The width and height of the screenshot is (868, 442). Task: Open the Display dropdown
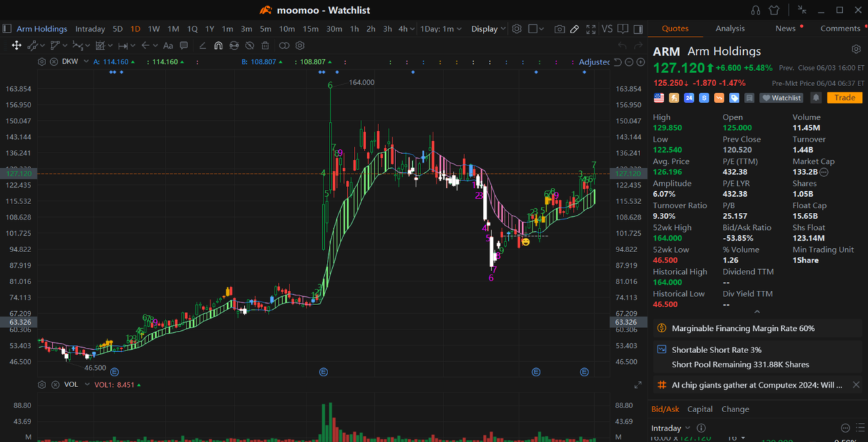pyautogui.click(x=489, y=29)
